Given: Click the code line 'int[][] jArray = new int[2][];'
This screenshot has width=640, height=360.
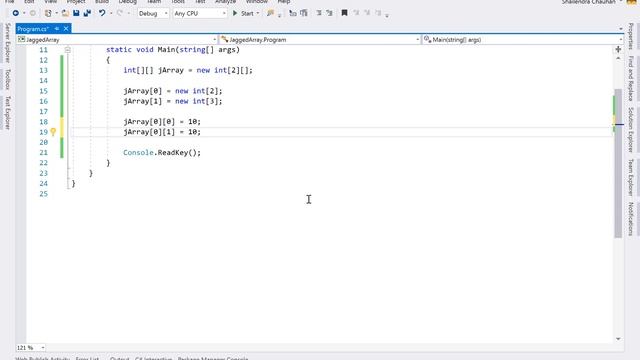Looking at the screenshot, I should 188,70.
